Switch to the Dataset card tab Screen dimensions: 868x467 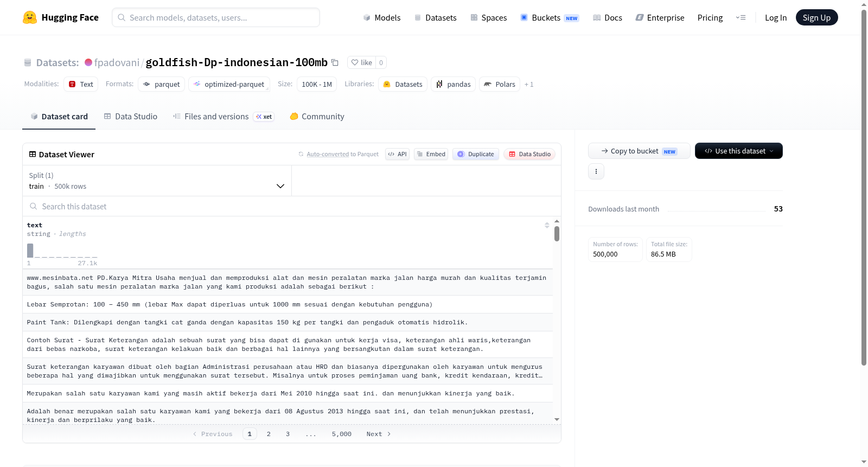(x=59, y=117)
